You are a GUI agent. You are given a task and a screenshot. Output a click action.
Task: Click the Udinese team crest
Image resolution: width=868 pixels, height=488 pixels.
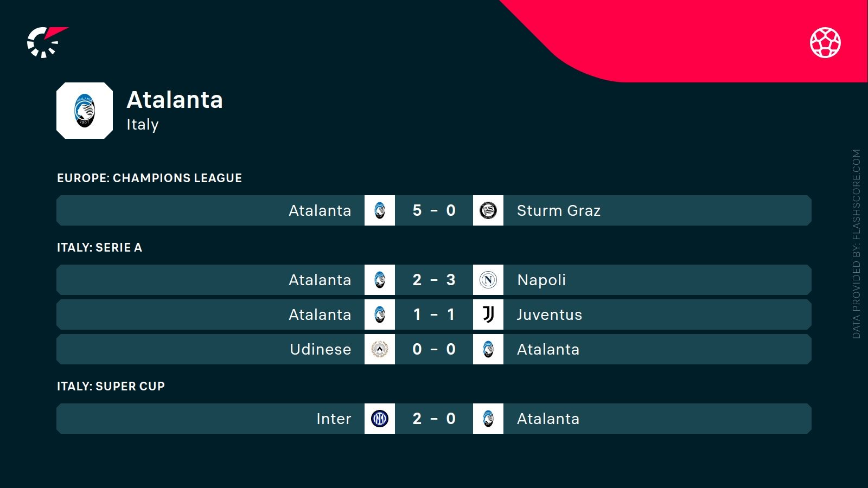pos(380,349)
